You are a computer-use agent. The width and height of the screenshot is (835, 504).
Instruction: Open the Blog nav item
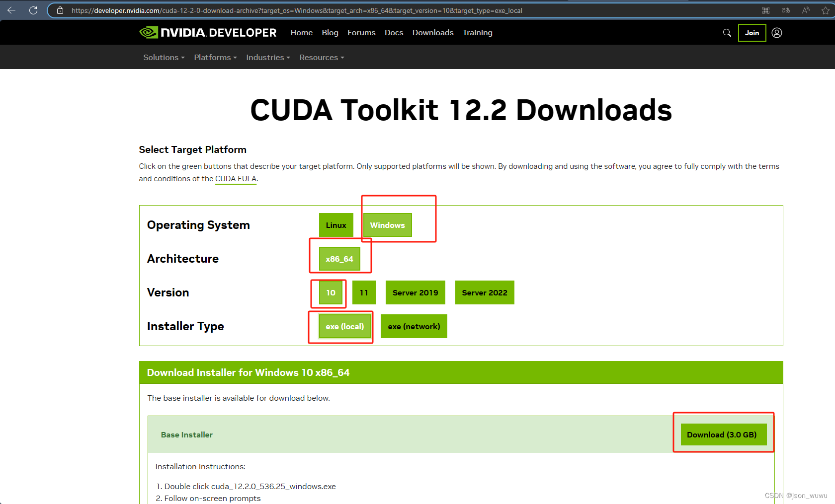330,33
